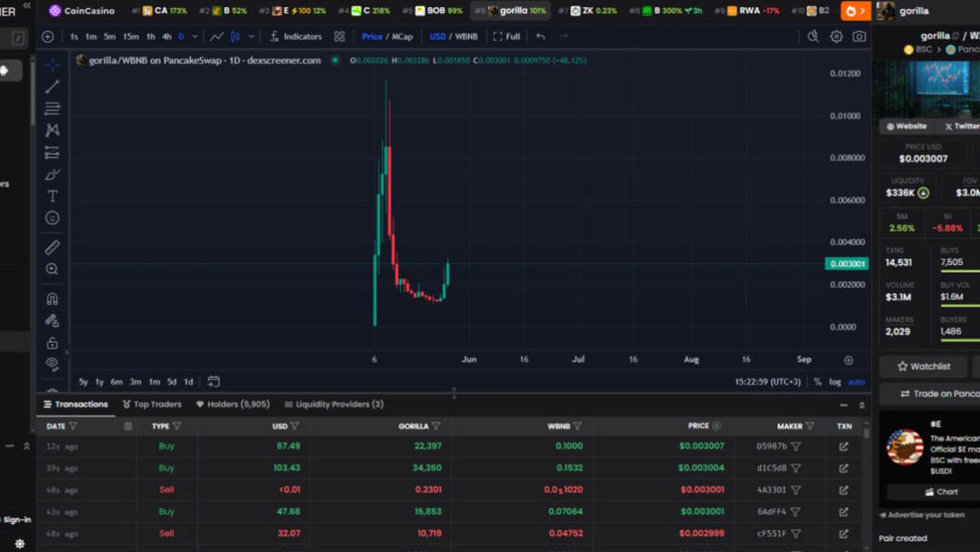Viewport: 980px width, 552px height.
Task: Minimize the transactions panel
Action: [x=843, y=405]
